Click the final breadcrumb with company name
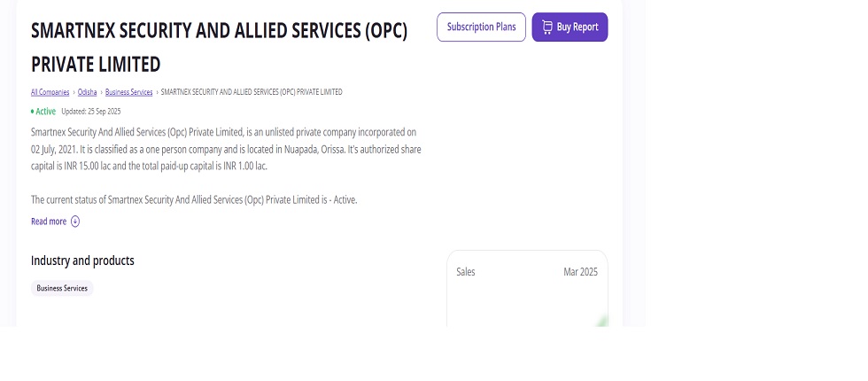Image resolution: width=868 pixels, height=381 pixels. (252, 92)
